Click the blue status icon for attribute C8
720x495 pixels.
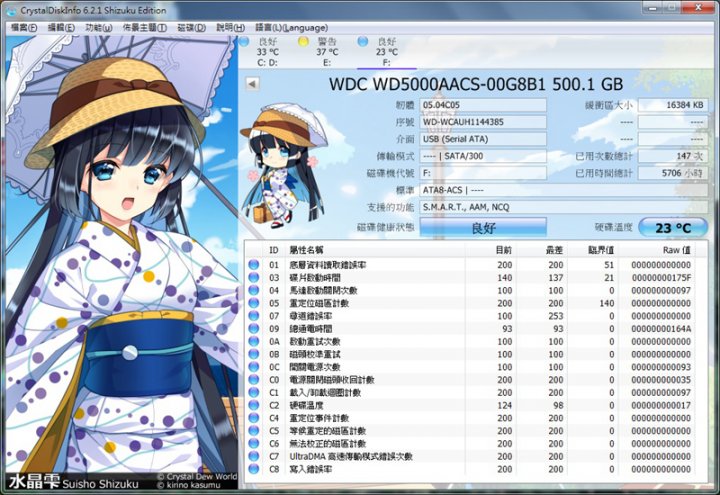[x=253, y=469]
